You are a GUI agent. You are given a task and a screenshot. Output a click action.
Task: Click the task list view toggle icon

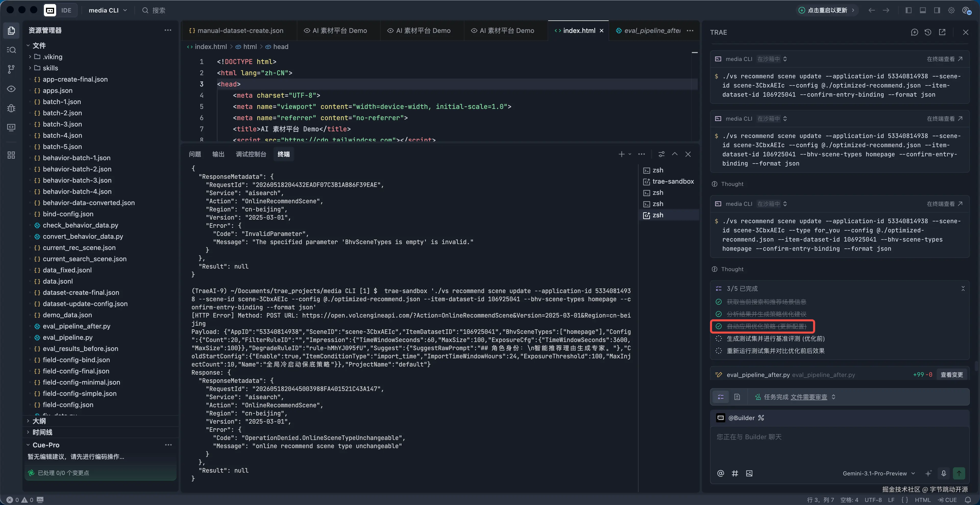(720, 397)
